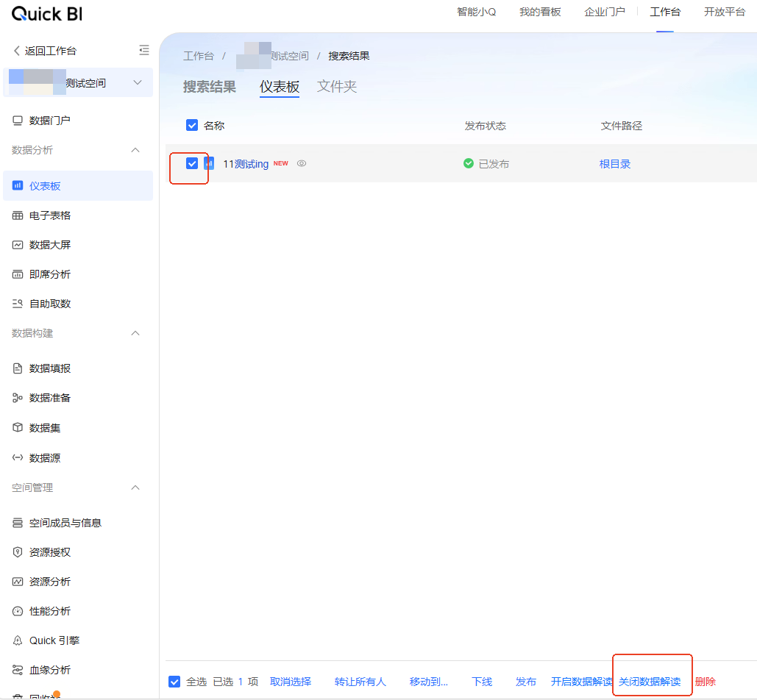Click 开启数据解读 batch action

(x=582, y=682)
